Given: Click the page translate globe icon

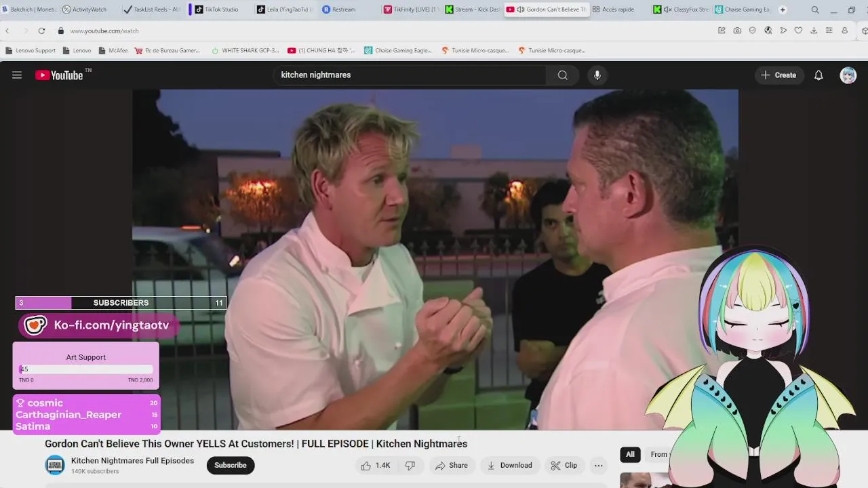Looking at the screenshot, I should (768, 30).
